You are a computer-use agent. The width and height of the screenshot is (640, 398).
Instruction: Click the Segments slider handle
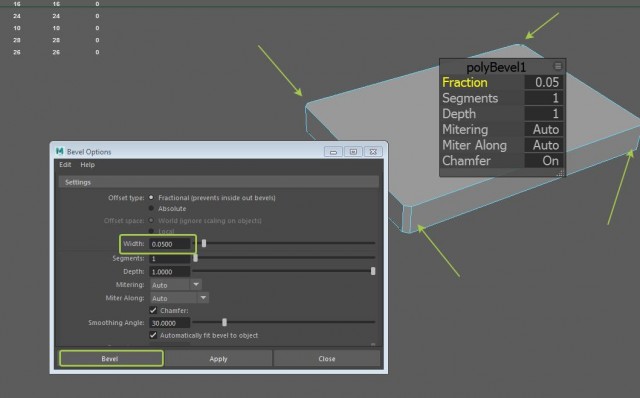196,258
